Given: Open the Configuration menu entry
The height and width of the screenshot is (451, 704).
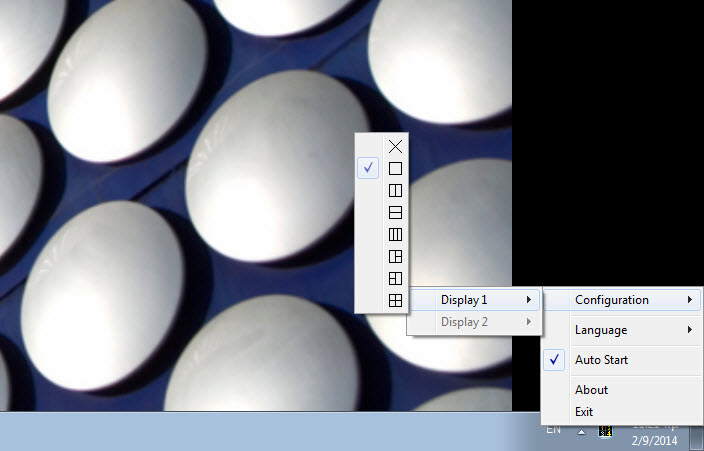Looking at the screenshot, I should 621,300.
